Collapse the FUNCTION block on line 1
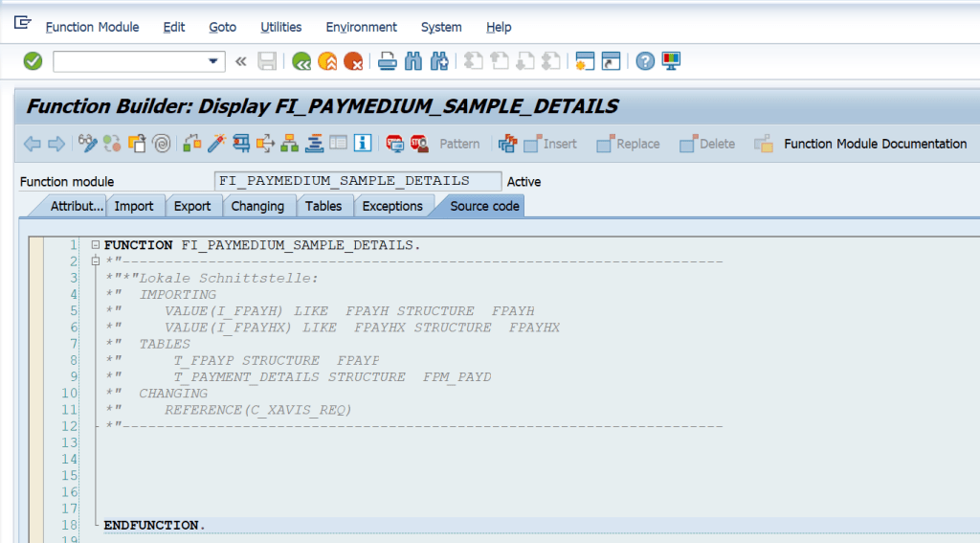The image size is (980, 543). (x=96, y=244)
